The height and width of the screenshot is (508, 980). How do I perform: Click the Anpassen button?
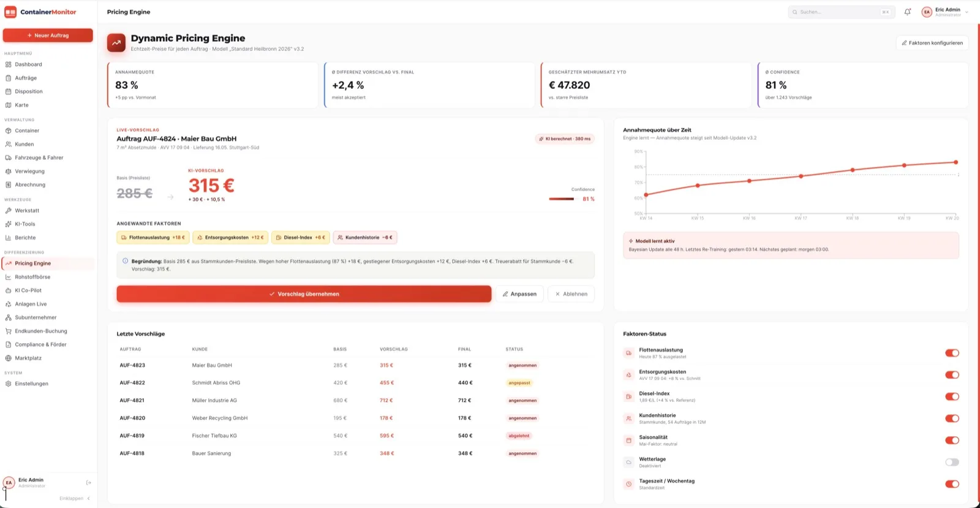(x=519, y=294)
